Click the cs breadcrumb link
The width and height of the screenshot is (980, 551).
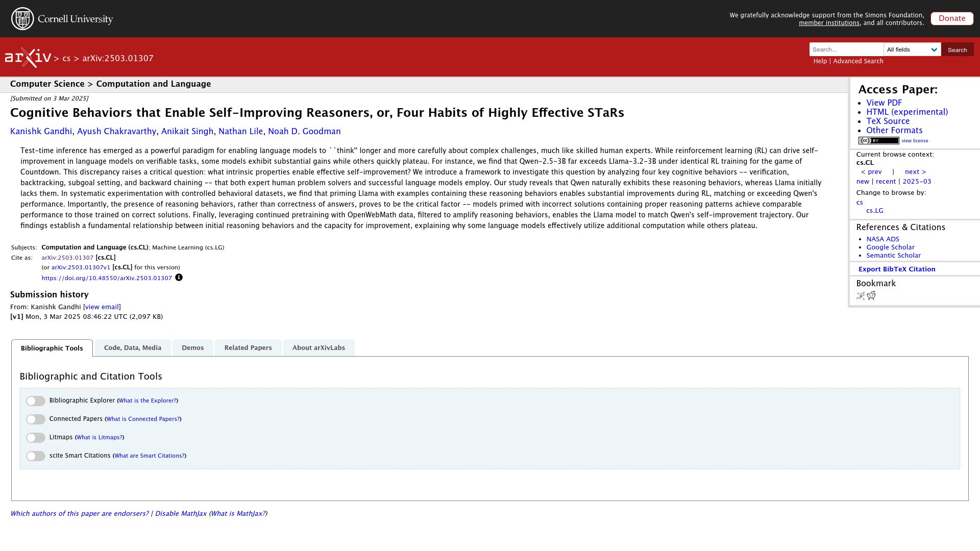tap(66, 59)
